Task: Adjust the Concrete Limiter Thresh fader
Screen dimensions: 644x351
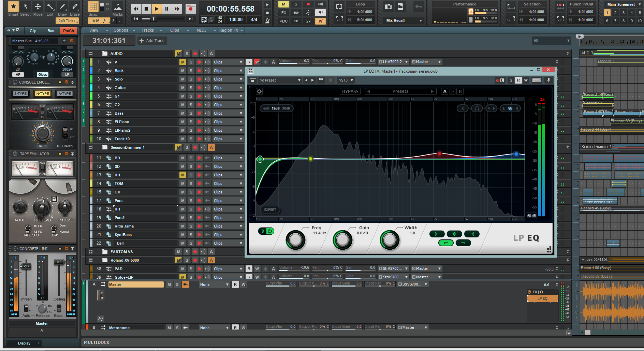Action: pos(26,266)
